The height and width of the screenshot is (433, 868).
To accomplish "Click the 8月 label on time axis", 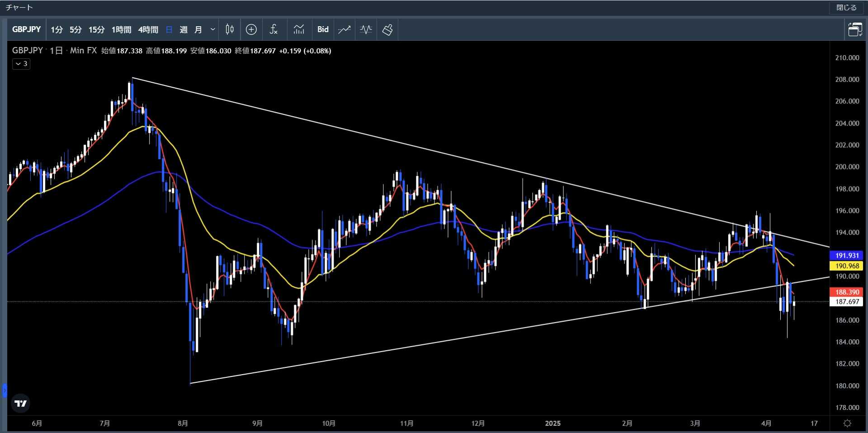I will tap(183, 424).
